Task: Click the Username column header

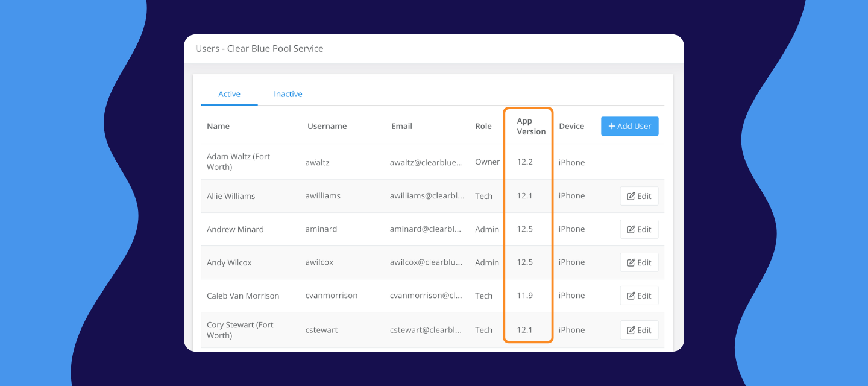Action: tap(327, 126)
